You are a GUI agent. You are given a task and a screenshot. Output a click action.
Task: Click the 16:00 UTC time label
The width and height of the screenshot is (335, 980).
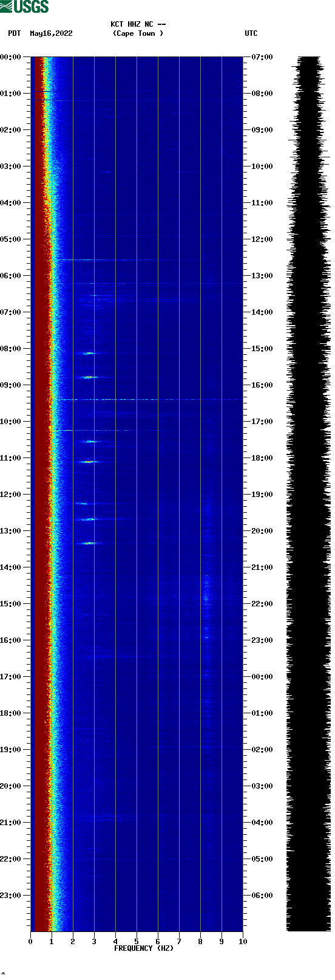tap(262, 385)
